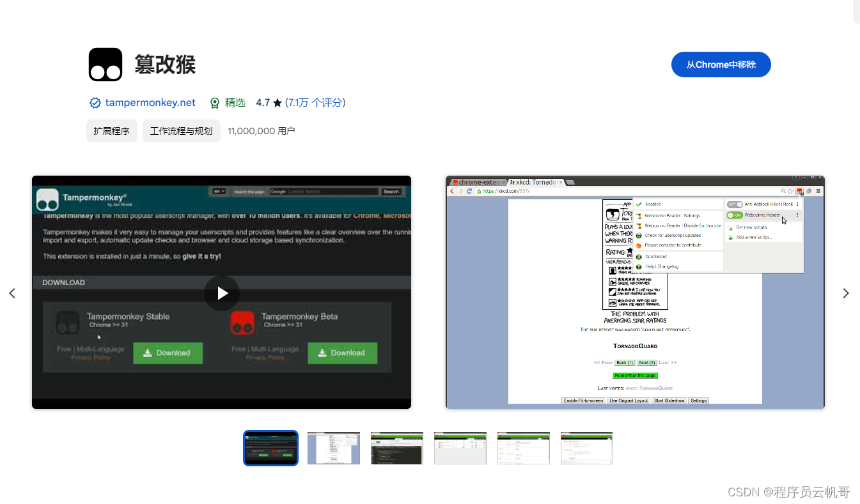Screen dimensions: 860x504
Task: Click the 从Chrome中移除 button
Action: click(x=721, y=65)
